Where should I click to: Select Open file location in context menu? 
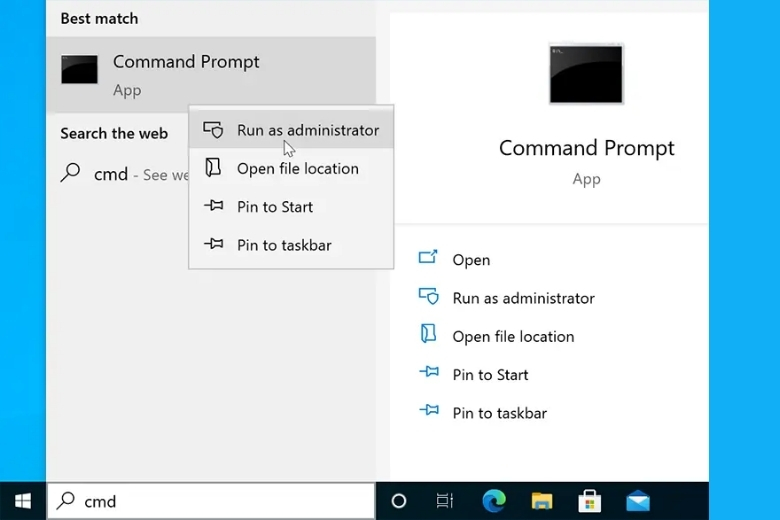coord(291,168)
